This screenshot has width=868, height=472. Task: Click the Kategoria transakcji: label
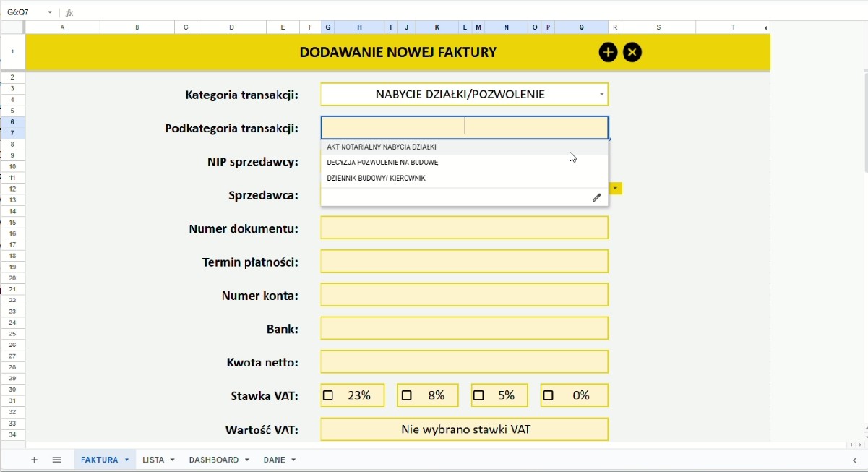pos(242,95)
